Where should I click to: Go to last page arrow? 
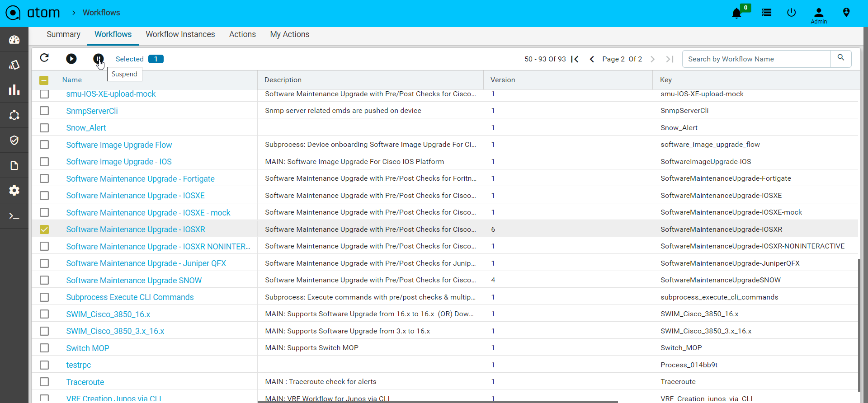(670, 59)
